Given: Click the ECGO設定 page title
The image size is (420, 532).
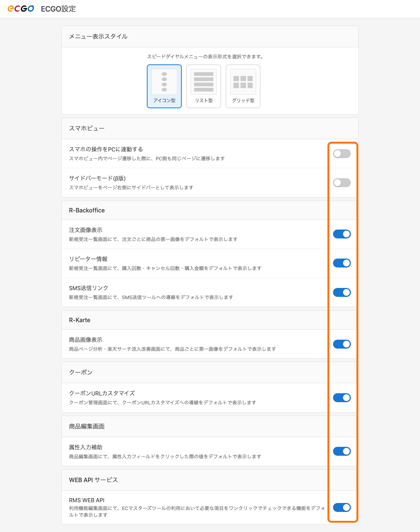Looking at the screenshot, I should point(58,9).
